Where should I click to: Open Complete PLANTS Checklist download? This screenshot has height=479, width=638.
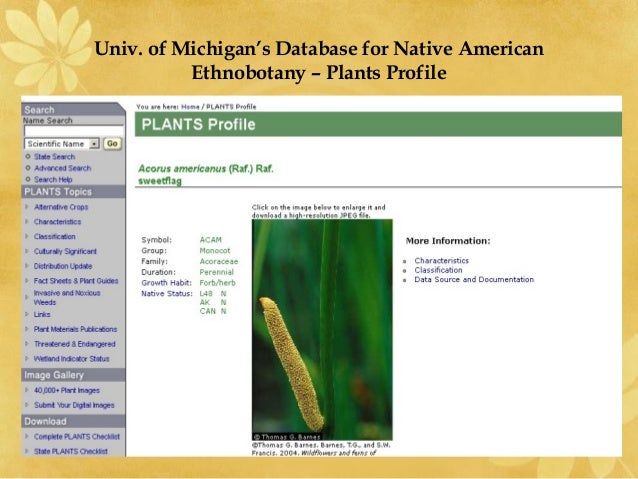click(x=77, y=437)
